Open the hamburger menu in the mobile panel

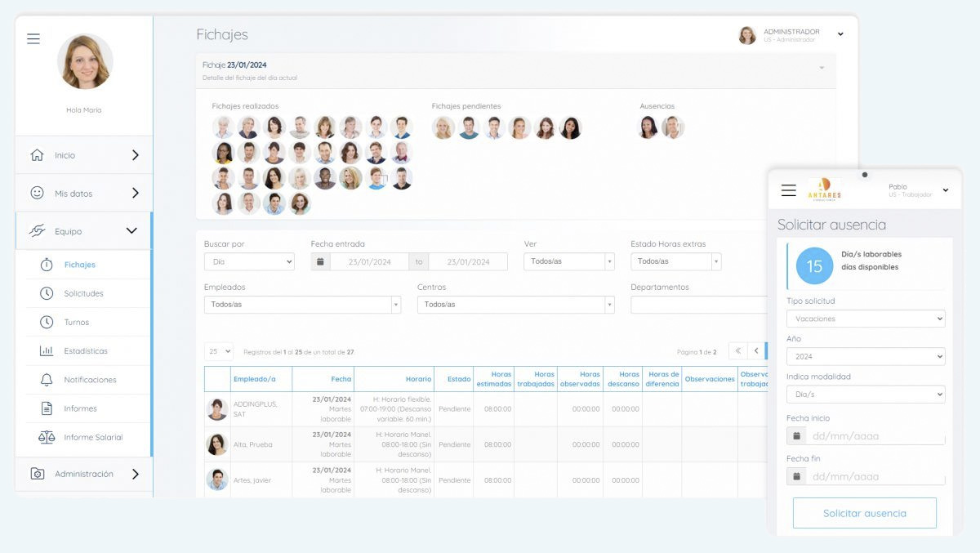click(788, 190)
